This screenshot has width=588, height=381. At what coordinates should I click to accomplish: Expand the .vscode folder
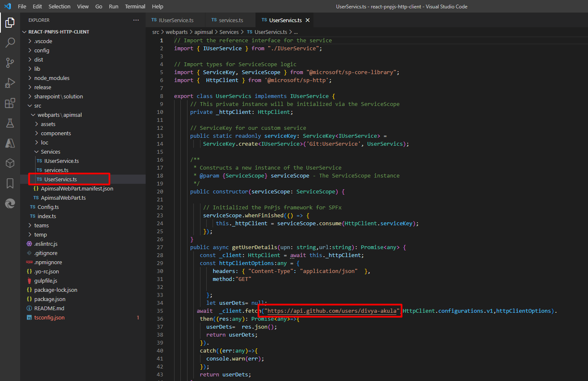83,41
